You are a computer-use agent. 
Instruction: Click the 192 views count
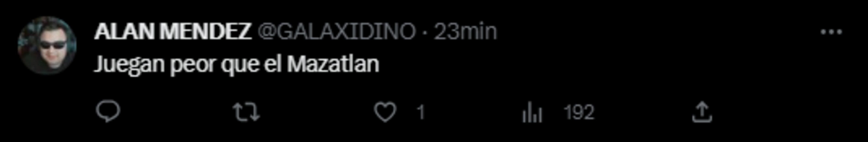tap(579, 112)
